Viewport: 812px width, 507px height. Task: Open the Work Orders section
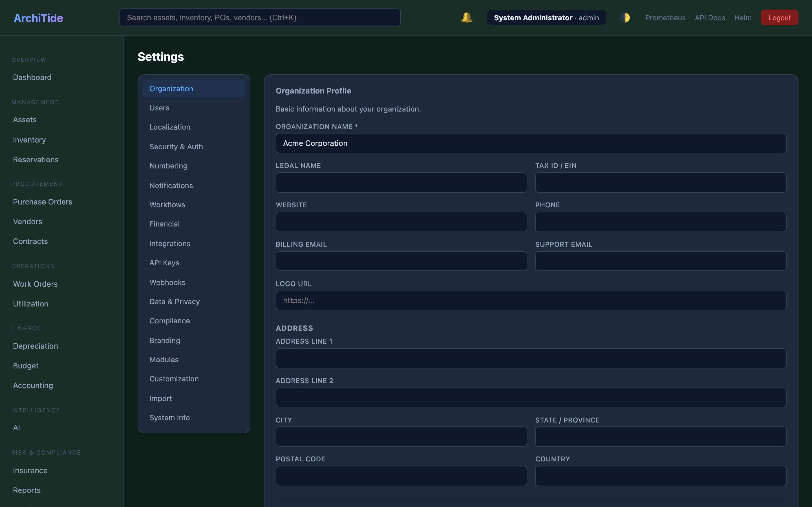[35, 284]
